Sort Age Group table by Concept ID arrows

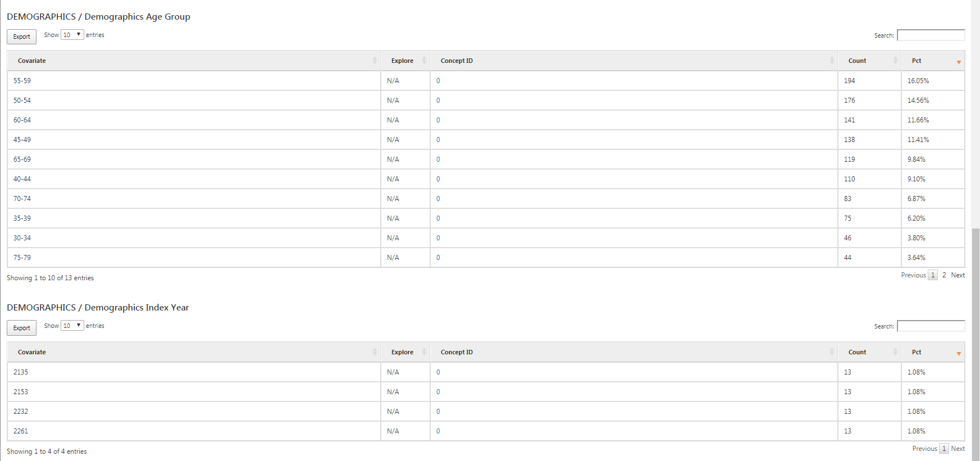point(832,61)
